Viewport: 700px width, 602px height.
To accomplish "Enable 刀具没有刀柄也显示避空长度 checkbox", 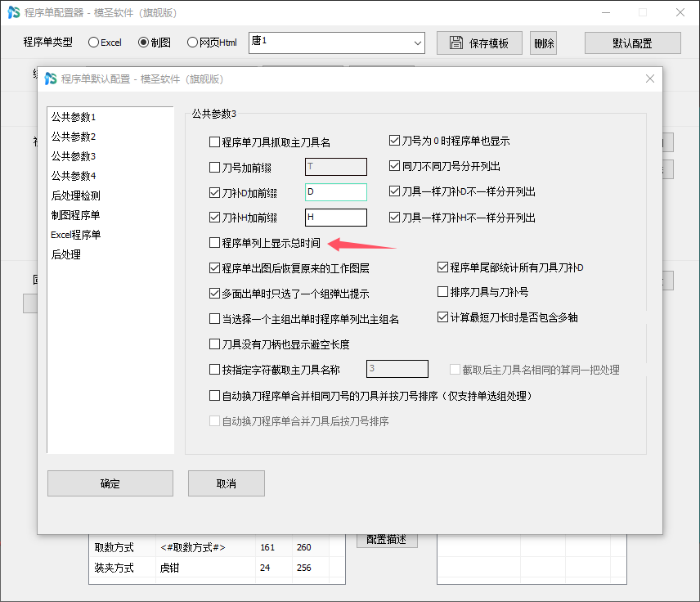I will [215, 344].
